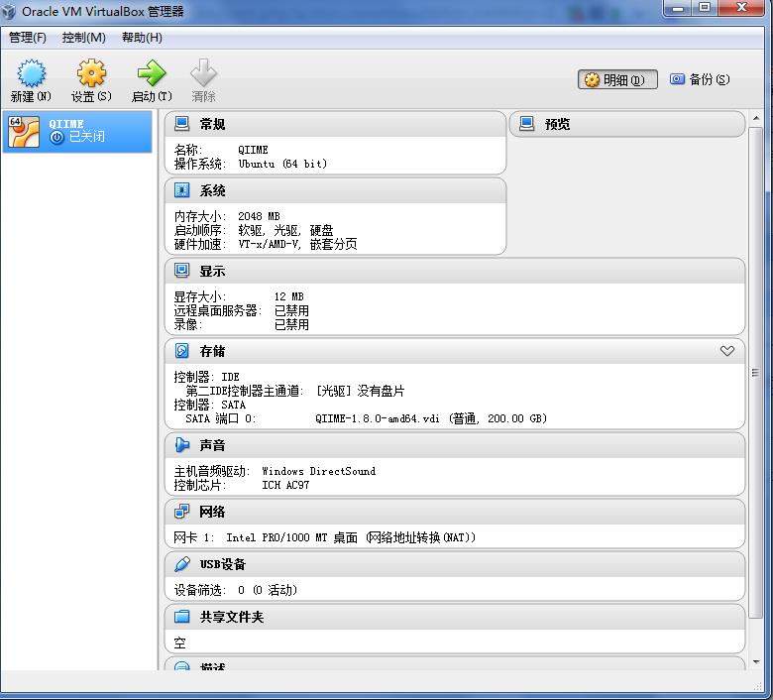This screenshot has height=700, width=773.
Task: Open the 共享文件夹 section header link
Action: tap(232, 617)
